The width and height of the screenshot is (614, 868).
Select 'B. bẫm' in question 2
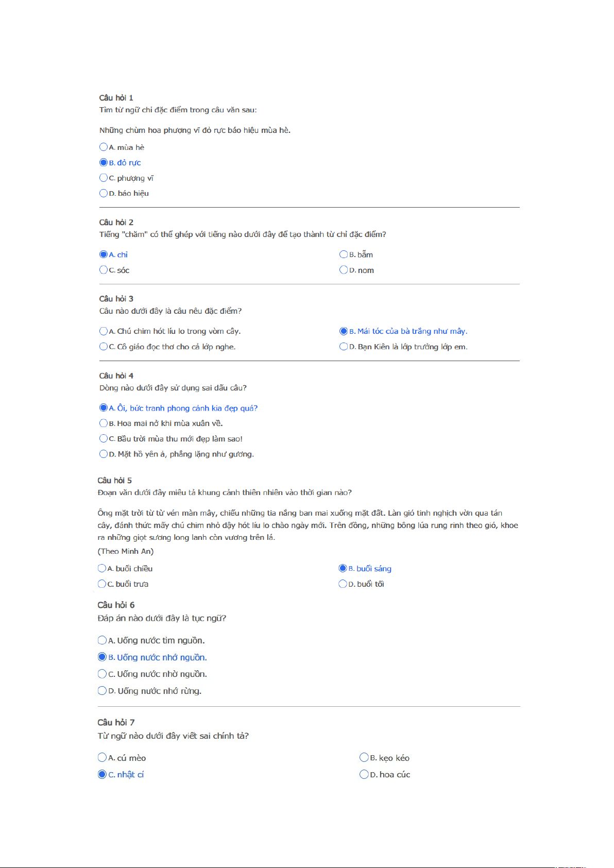coord(344,254)
